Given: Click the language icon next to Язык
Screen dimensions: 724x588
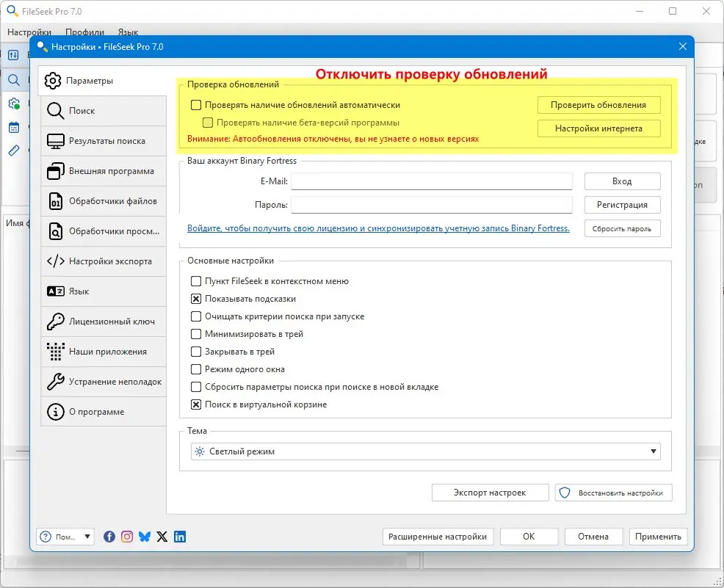Looking at the screenshot, I should pyautogui.click(x=55, y=291).
